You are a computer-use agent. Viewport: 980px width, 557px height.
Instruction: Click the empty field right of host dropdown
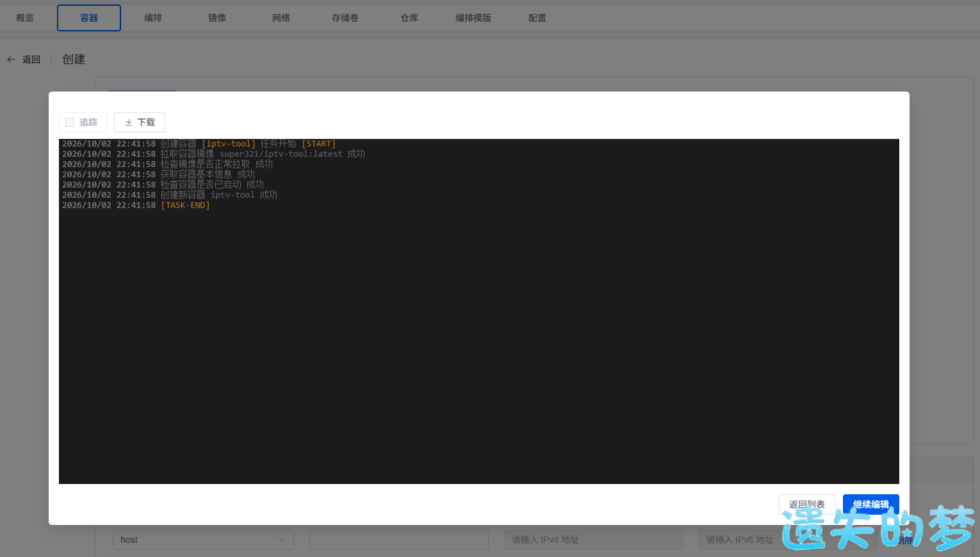click(399, 540)
